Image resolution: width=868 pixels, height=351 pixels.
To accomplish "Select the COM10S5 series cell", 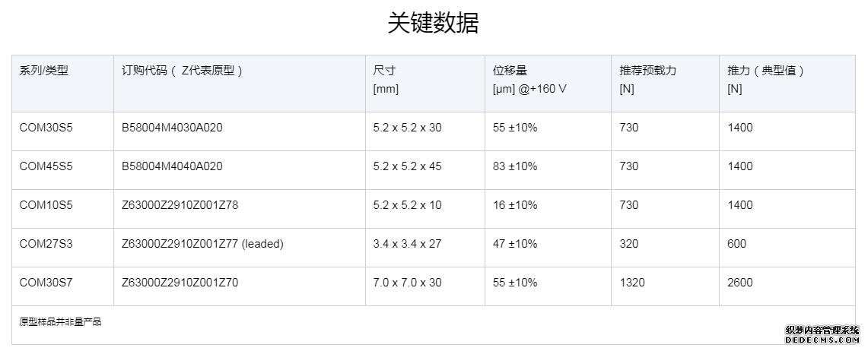I will pyautogui.click(x=46, y=205).
